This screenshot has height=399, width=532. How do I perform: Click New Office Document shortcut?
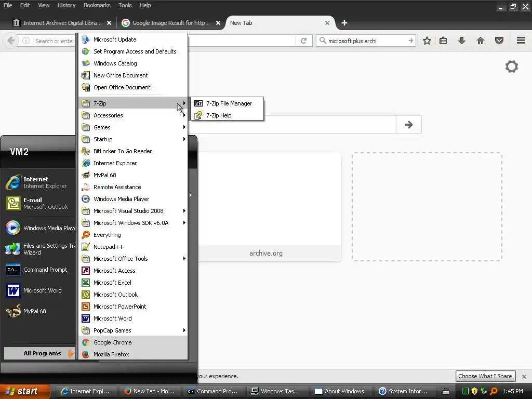click(x=133, y=75)
